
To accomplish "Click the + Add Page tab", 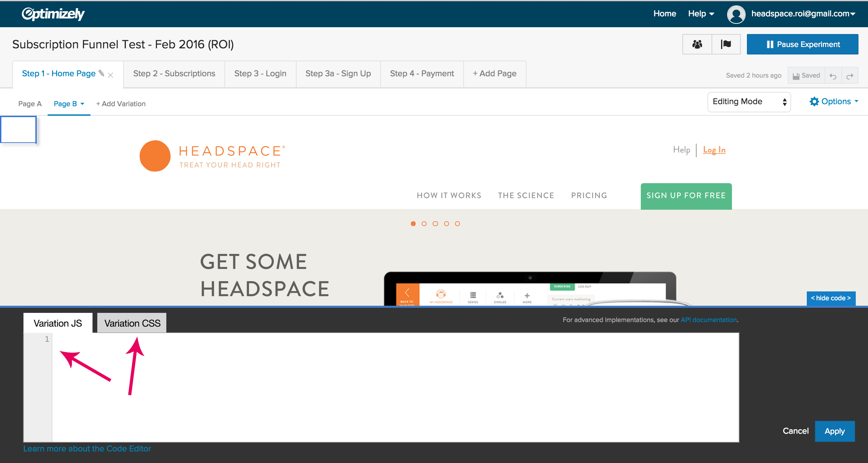I will pos(495,74).
